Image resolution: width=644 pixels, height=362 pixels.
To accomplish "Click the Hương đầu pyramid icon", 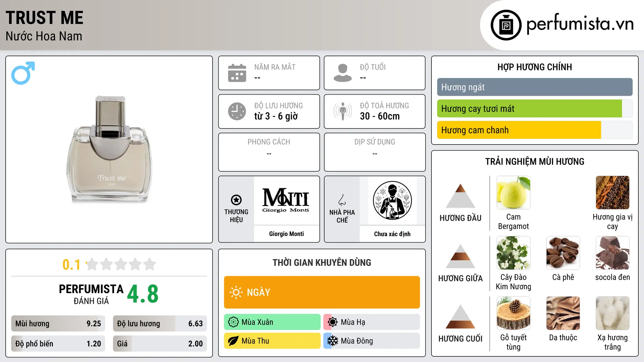I will [460, 196].
